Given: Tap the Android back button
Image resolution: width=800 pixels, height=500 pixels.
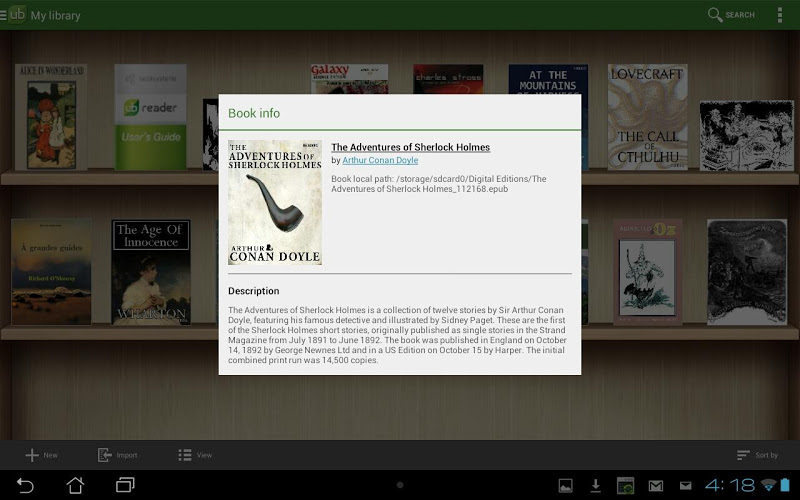Looking at the screenshot, I should click(25, 485).
